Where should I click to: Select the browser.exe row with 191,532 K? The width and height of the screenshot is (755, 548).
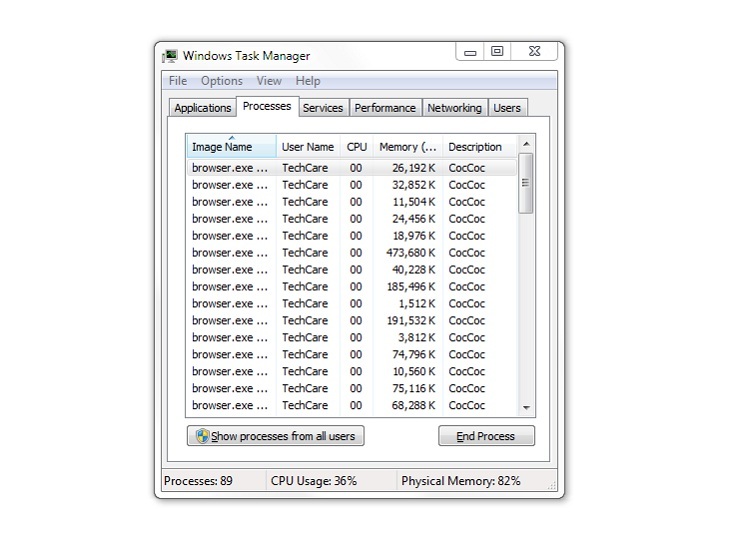pyautogui.click(x=350, y=321)
